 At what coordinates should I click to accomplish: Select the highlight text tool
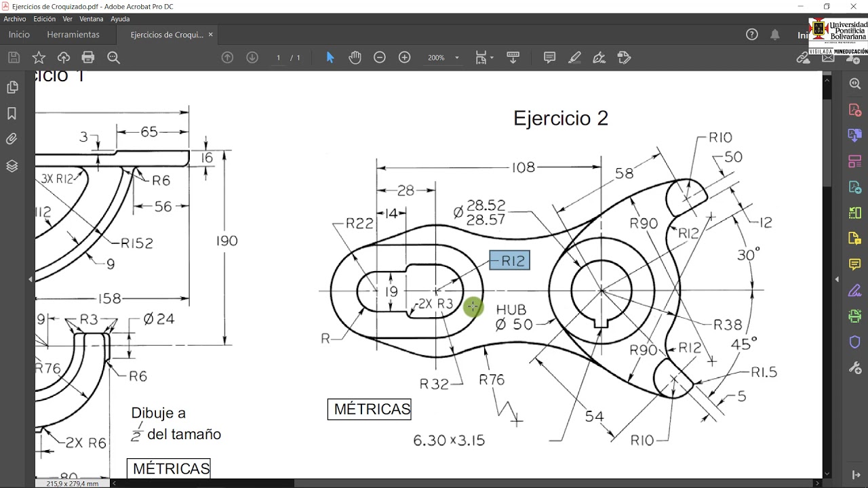click(575, 58)
